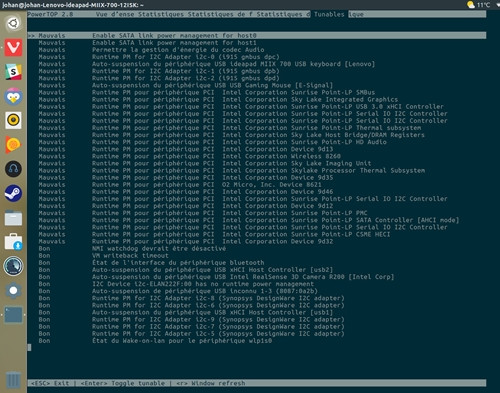
Task: Select Intel Corporation Device 9d35 row
Action: (x=257, y=177)
